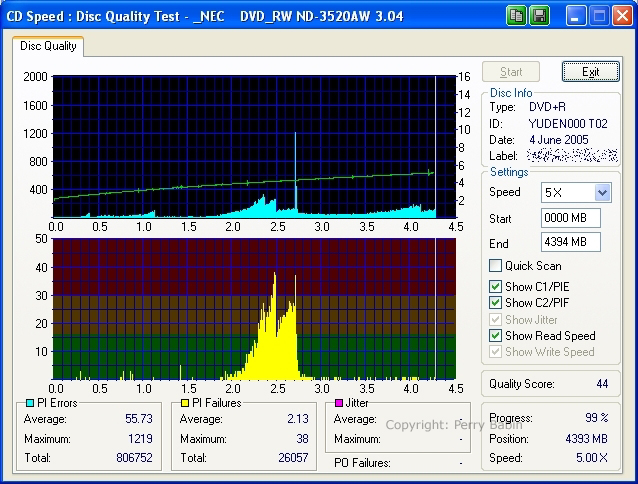Image resolution: width=638 pixels, height=484 pixels.
Task: Click the disc ID YUDEN000 T02
Action: (568, 124)
